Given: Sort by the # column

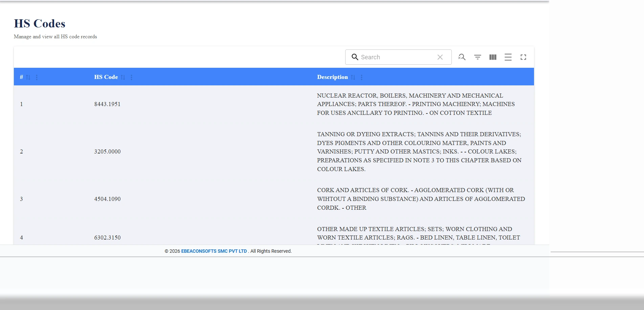Looking at the screenshot, I should (x=28, y=77).
